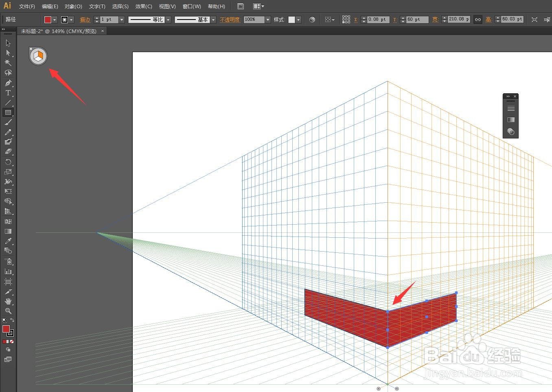552x392 pixels.
Task: Select the Type tool
Action: (x=8, y=93)
